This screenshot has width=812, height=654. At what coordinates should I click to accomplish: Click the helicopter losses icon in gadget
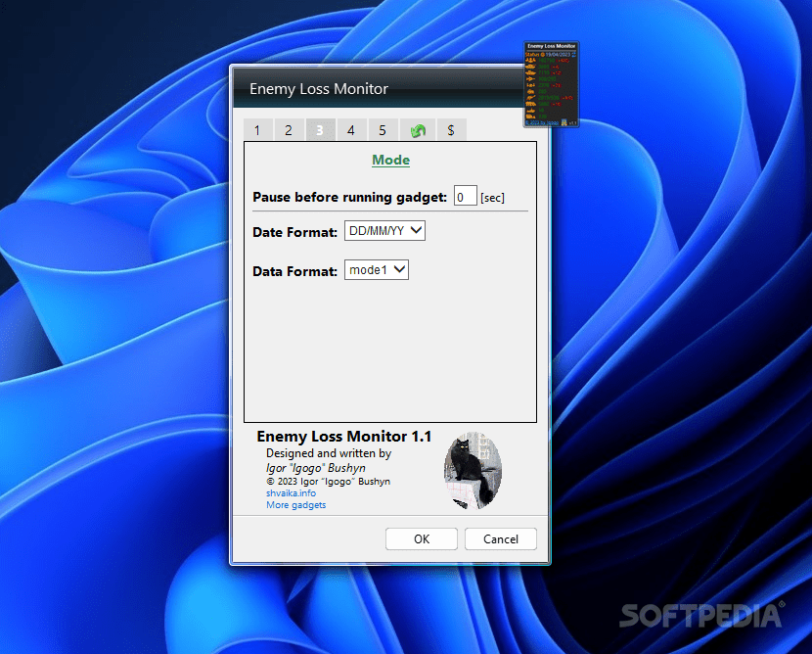(531, 85)
